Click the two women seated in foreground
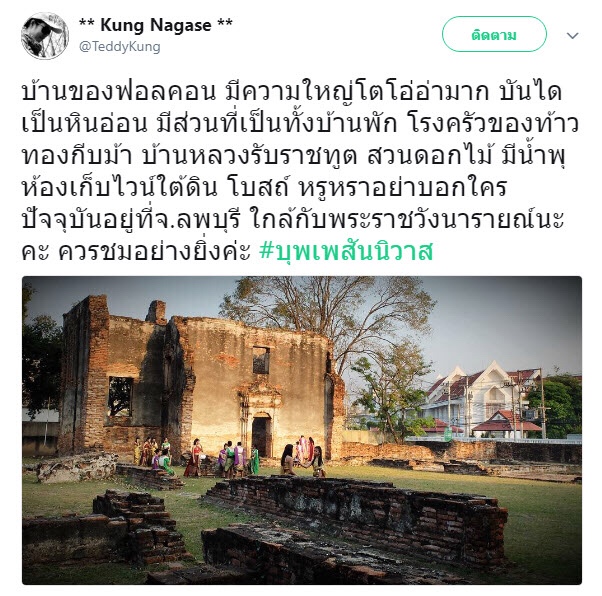The width and height of the screenshot is (602, 596). click(x=302, y=461)
